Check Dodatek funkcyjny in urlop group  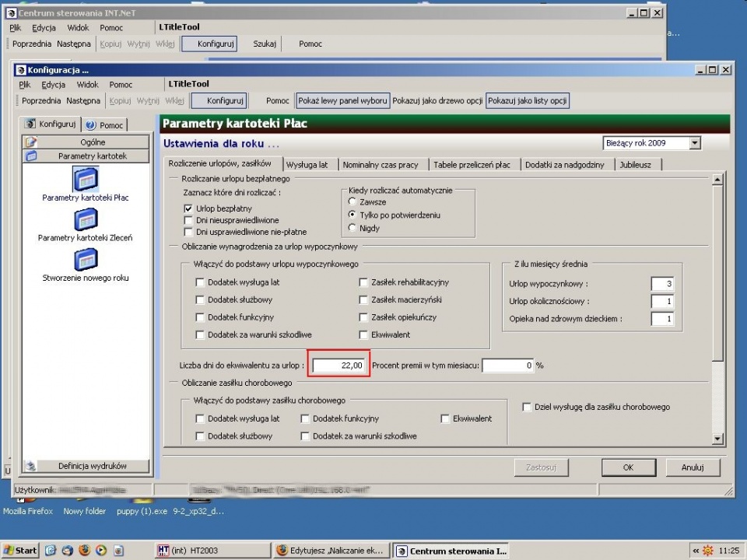[x=200, y=317]
